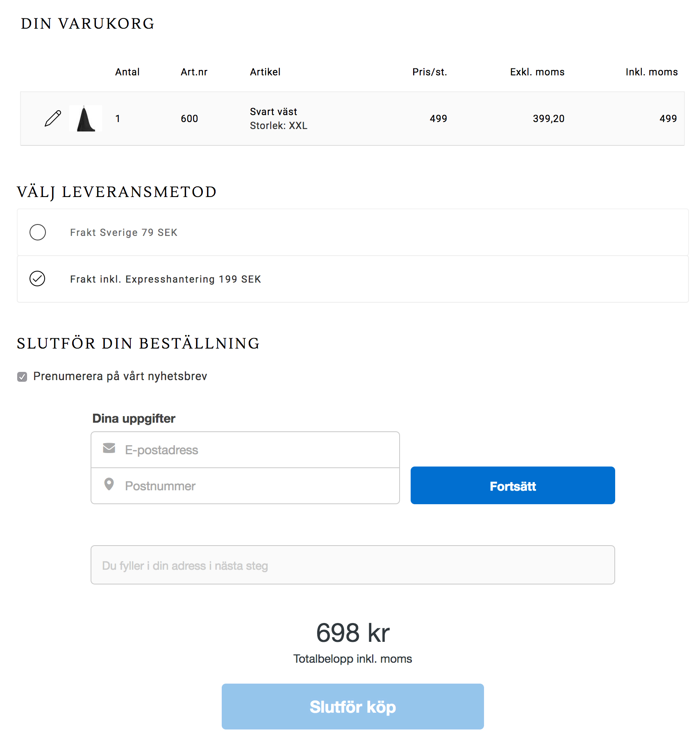Screen dimensions: 700x743
Task: Click the address placeholder field for next step
Action: pyautogui.click(x=353, y=565)
